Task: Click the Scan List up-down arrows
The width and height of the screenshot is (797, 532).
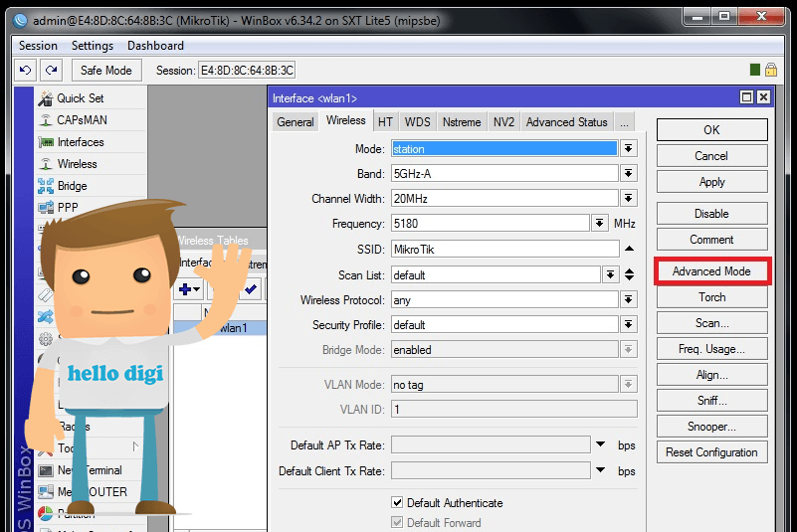Action: 629,274
